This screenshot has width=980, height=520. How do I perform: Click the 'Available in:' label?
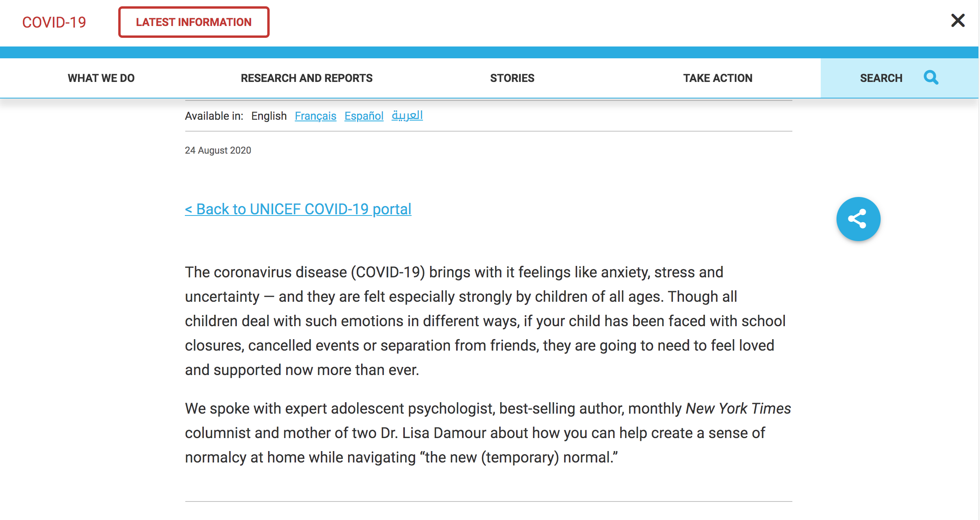click(x=214, y=116)
